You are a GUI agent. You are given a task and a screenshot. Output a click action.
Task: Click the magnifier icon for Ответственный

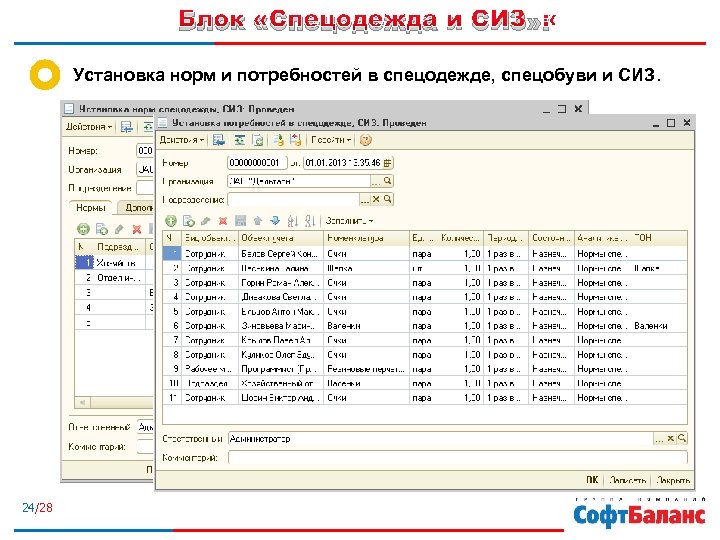click(x=682, y=439)
